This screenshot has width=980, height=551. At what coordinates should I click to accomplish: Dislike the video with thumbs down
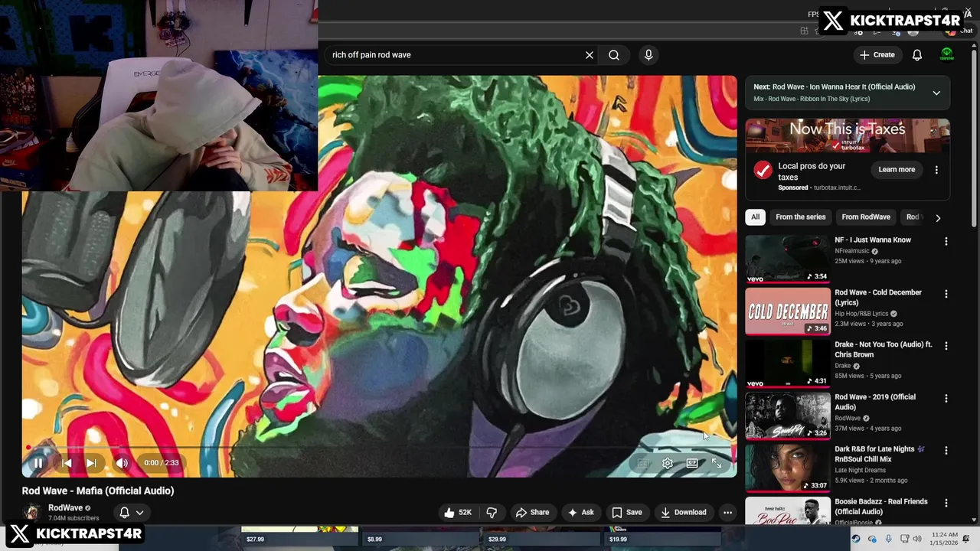coord(492,513)
